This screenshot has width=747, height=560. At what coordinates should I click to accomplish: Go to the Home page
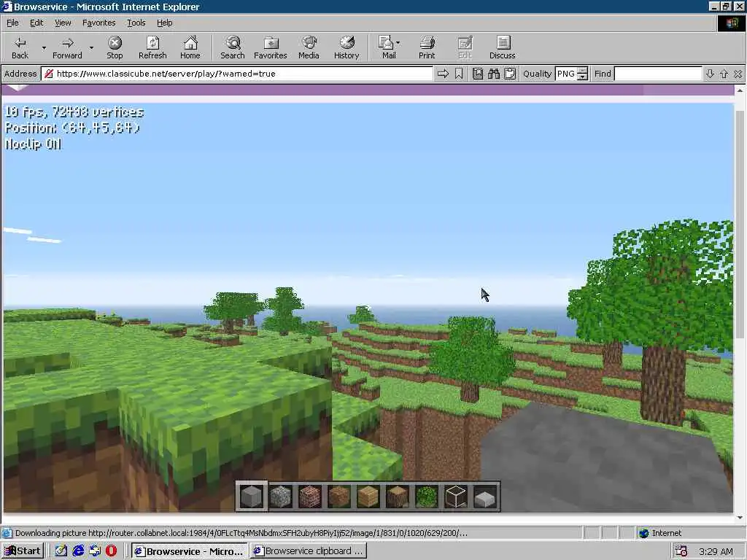(190, 47)
